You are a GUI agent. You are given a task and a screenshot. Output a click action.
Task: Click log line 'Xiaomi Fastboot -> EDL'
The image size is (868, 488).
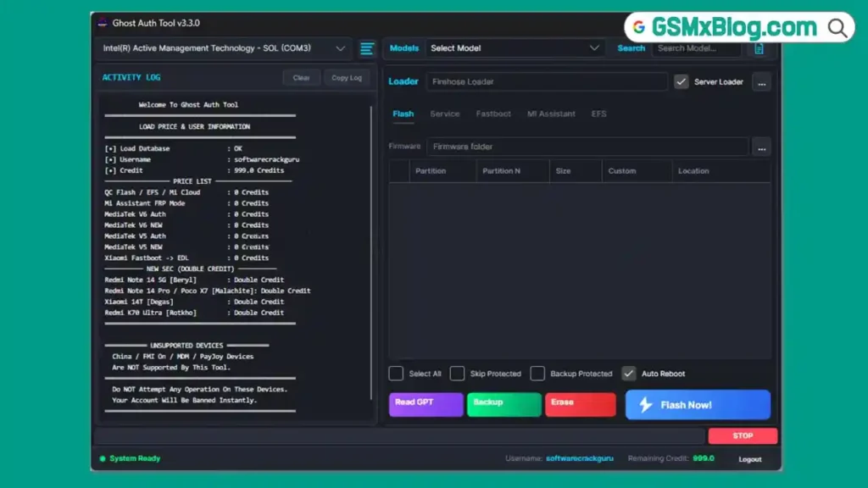[x=186, y=258]
